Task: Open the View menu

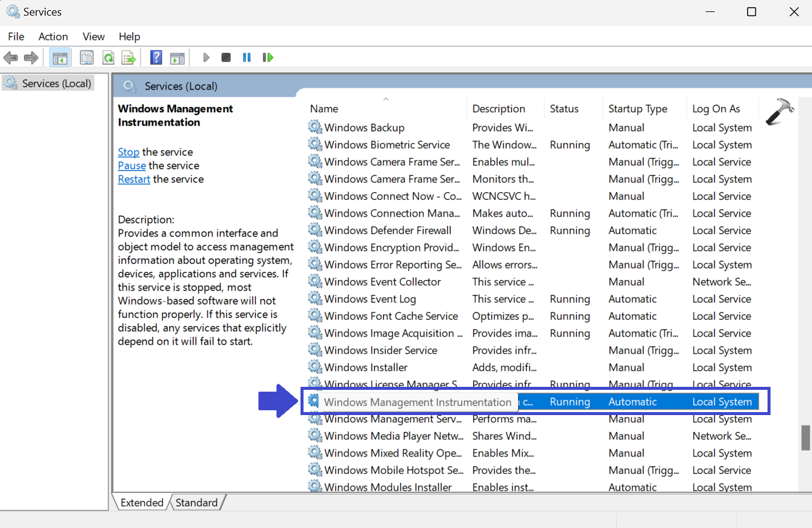Action: click(x=93, y=37)
